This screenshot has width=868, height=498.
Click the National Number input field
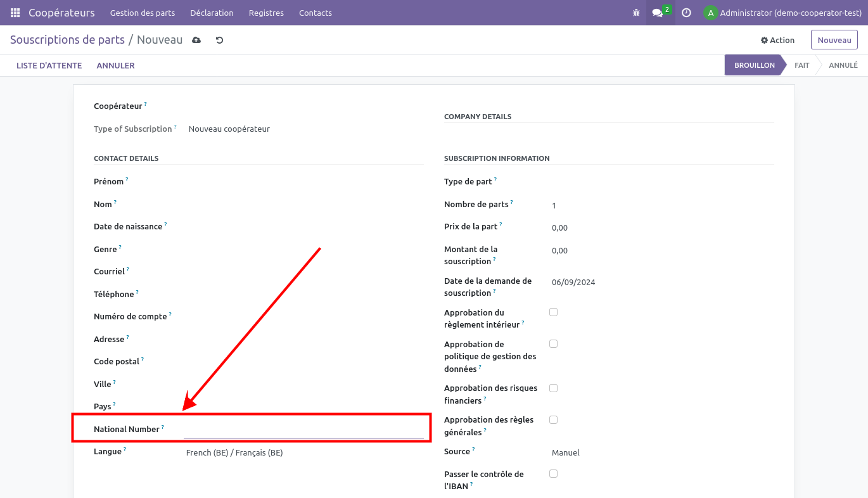click(303, 430)
